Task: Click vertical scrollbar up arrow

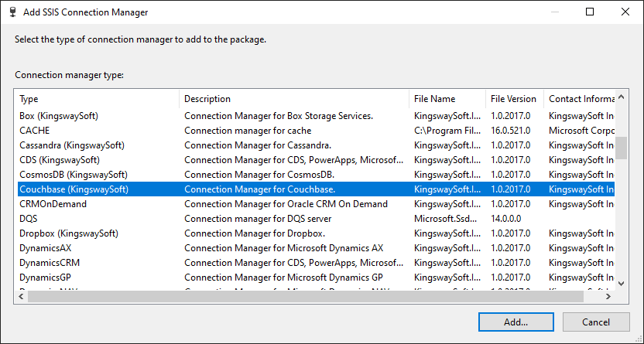Action: 621,97
